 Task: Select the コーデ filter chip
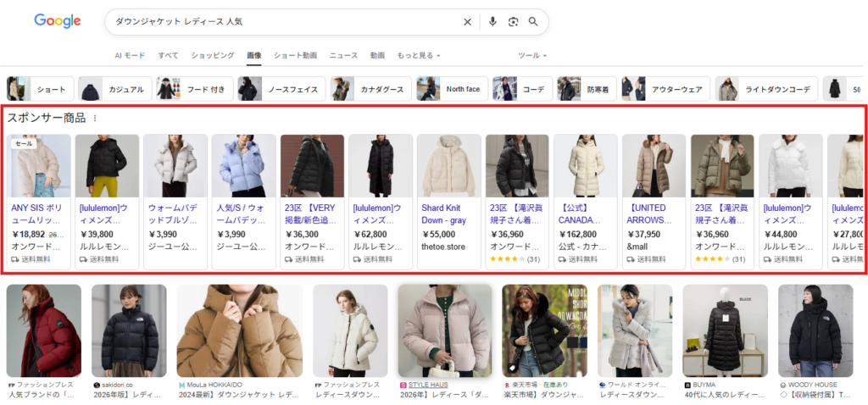coord(522,89)
